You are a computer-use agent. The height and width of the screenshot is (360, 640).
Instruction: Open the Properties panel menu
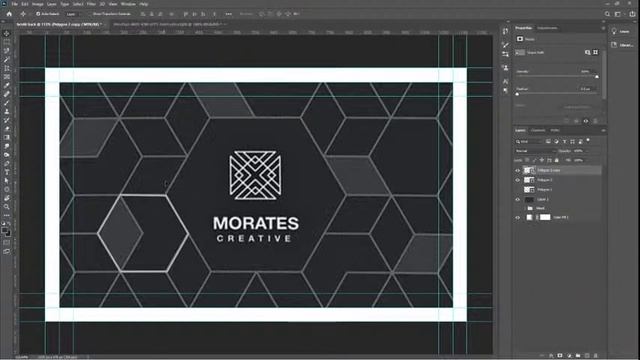click(603, 28)
